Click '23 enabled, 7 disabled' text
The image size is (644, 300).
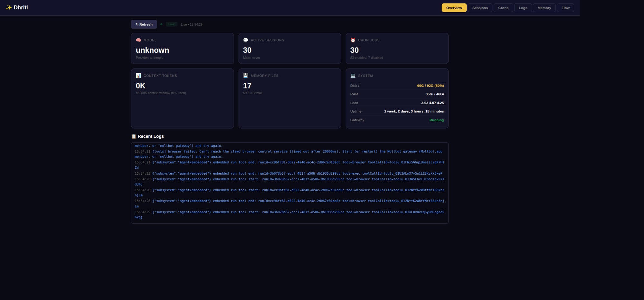366,58
